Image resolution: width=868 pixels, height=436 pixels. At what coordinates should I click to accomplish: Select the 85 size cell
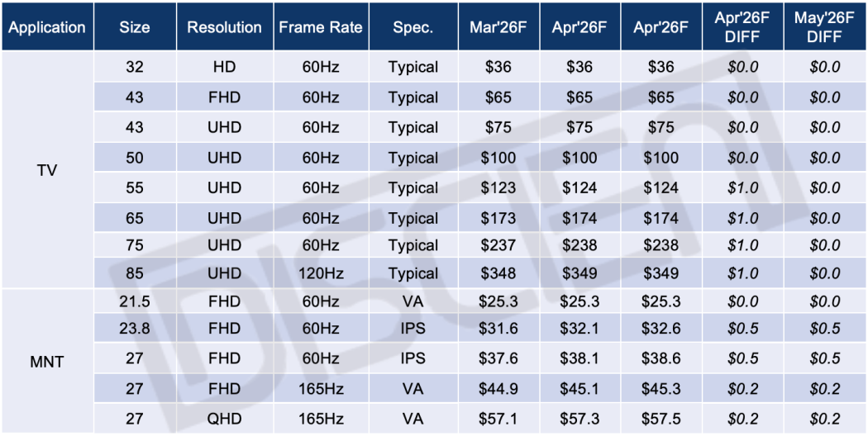click(x=134, y=273)
